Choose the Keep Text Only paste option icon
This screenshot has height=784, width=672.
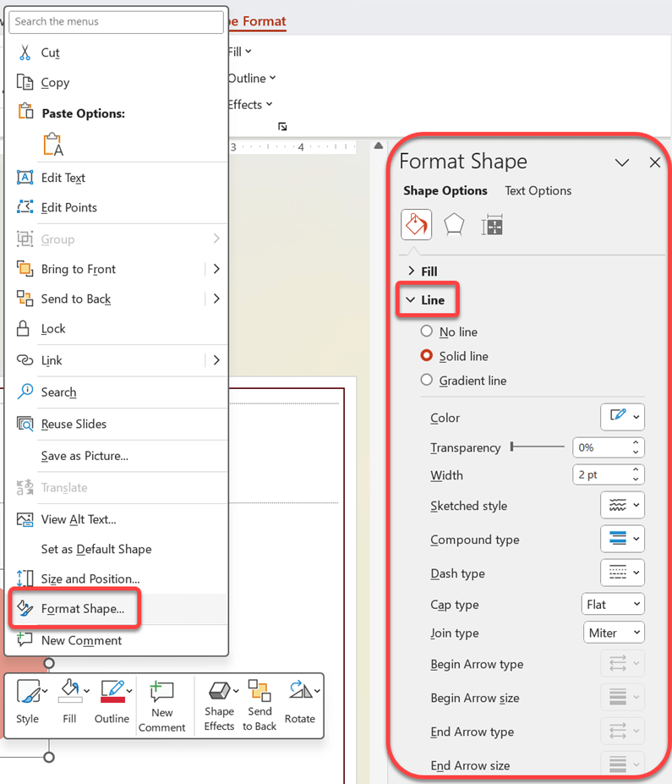click(53, 145)
